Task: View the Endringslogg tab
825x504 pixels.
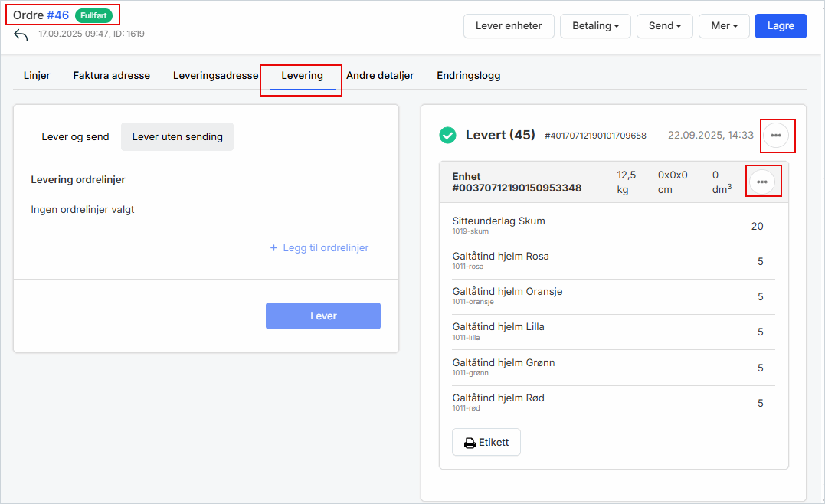Action: click(x=469, y=76)
